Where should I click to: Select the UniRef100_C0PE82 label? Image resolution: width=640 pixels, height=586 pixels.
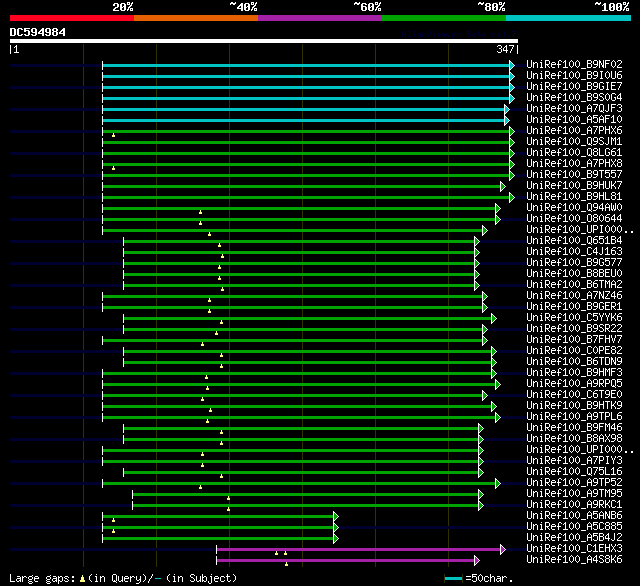pyautogui.click(x=574, y=351)
